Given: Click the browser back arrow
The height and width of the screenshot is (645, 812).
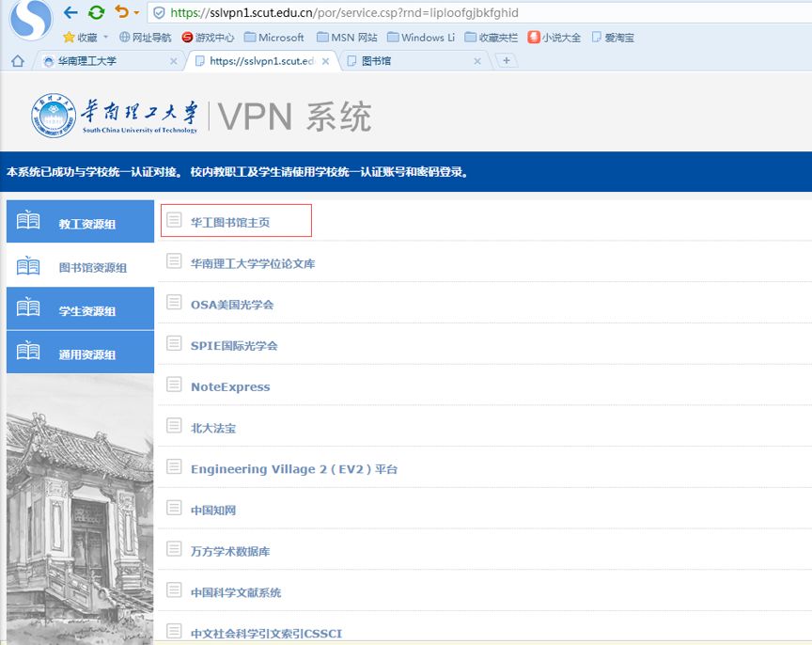Looking at the screenshot, I should point(70,12).
